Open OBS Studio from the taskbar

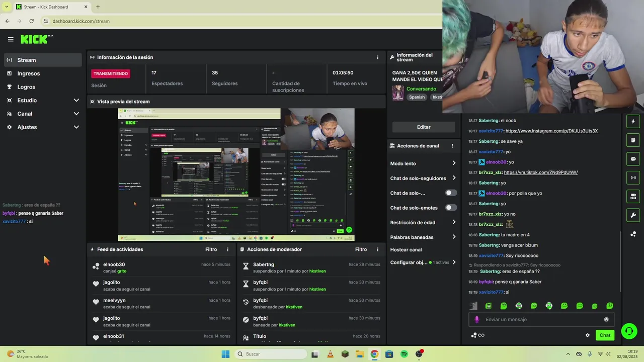419,354
